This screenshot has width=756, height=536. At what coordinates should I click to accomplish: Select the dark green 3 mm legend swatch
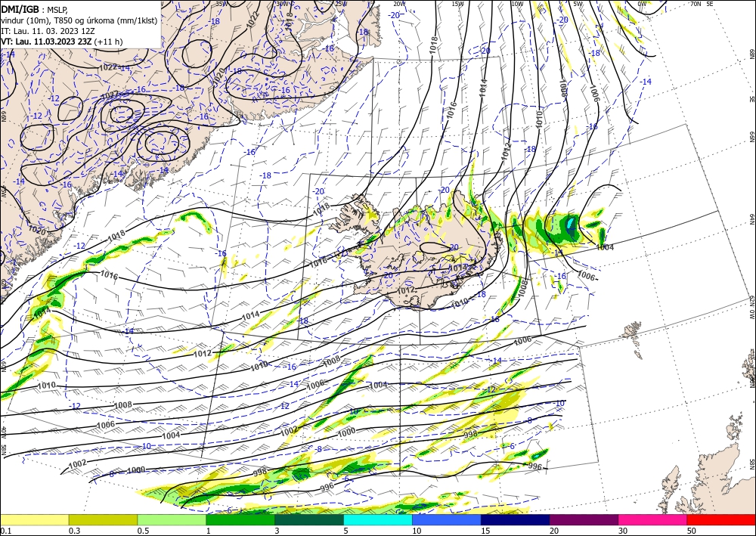pos(309,520)
